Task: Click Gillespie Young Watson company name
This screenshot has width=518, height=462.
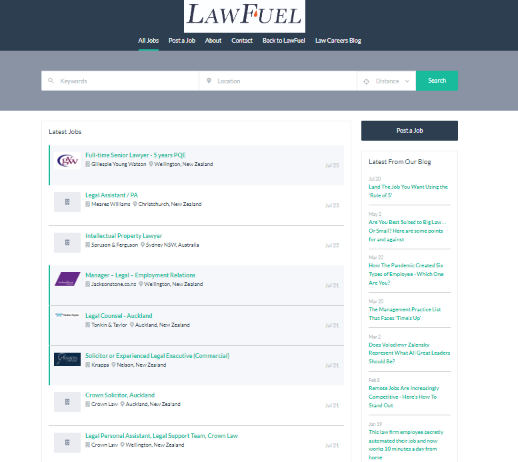Action: 119,164
